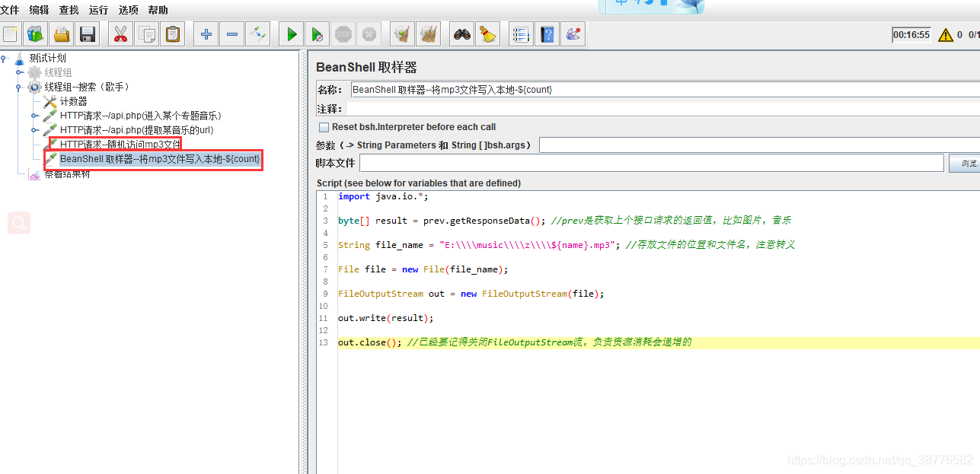980x474 pixels.
Task: Click the Paste clipboard icon
Action: tap(173, 33)
